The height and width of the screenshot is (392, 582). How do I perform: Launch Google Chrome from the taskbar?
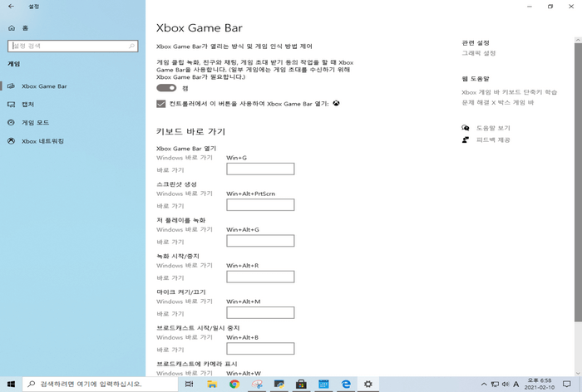point(234,385)
